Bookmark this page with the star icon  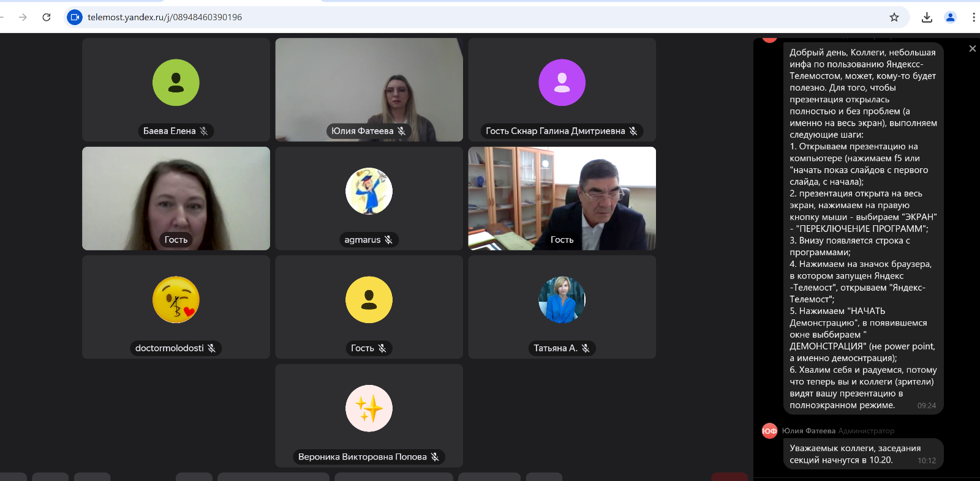pyautogui.click(x=894, y=17)
